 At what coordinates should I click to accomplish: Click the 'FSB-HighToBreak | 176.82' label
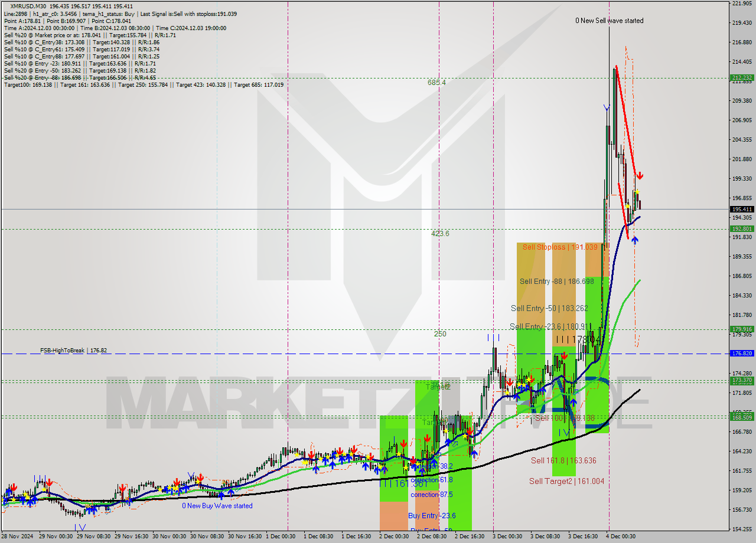(x=74, y=351)
